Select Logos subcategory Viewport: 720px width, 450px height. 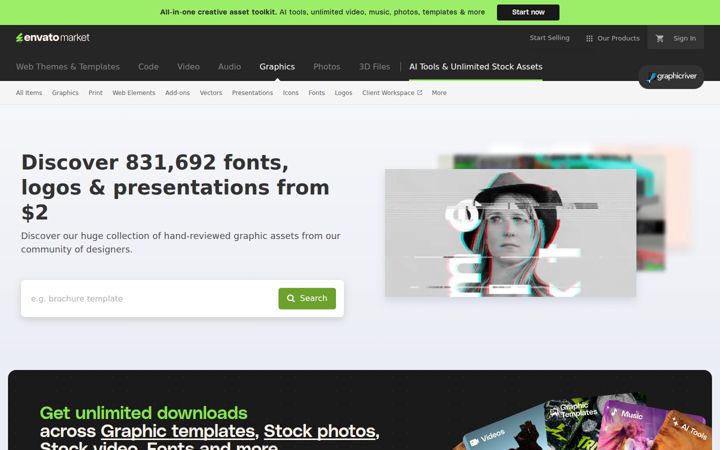click(343, 93)
